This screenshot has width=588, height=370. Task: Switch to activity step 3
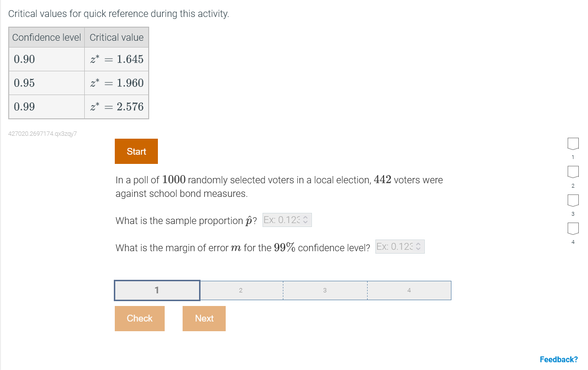(325, 290)
